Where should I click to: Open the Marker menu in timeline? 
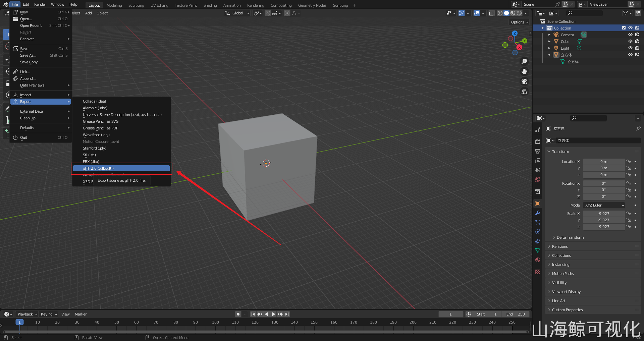click(x=80, y=314)
